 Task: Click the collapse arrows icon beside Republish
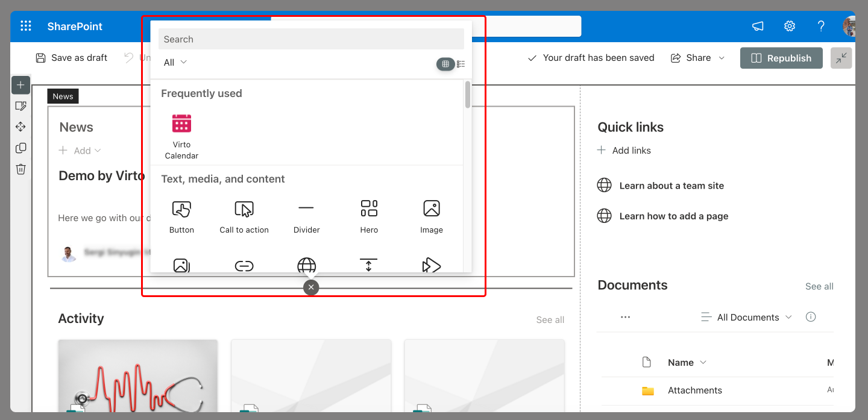pos(841,58)
